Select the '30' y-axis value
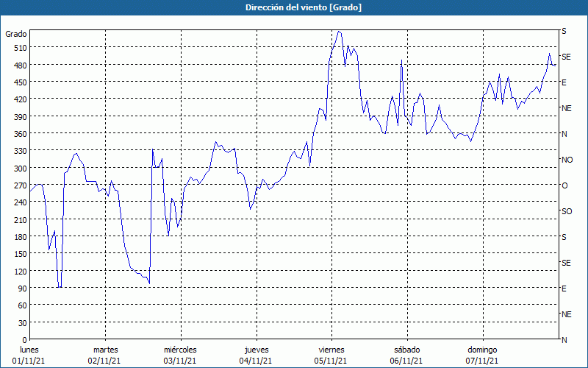This screenshot has width=588, height=368. 23,323
